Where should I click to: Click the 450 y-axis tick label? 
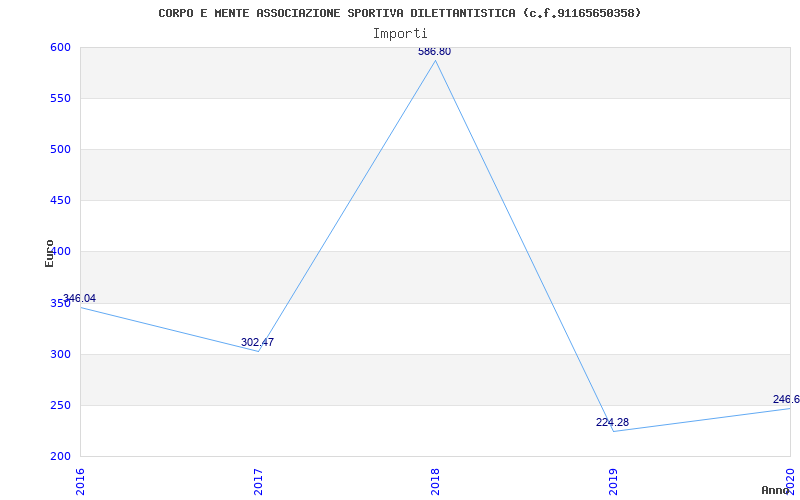click(60, 201)
